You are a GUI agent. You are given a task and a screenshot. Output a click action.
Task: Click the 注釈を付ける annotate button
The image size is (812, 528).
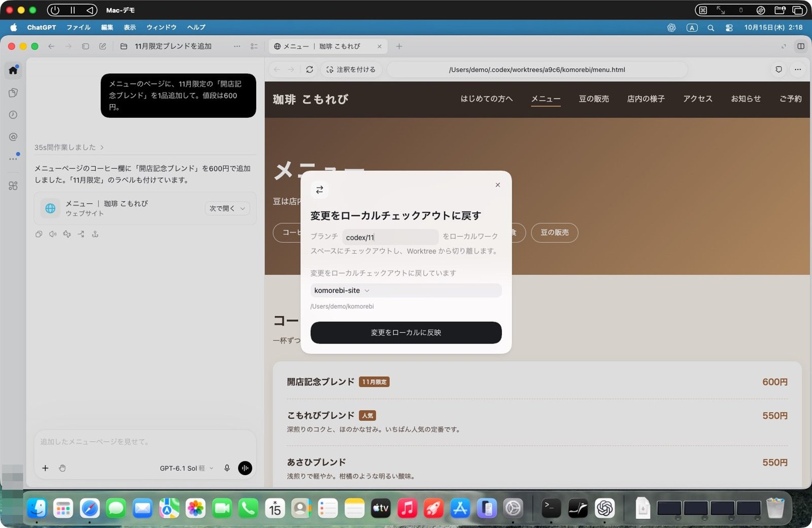pyautogui.click(x=351, y=70)
